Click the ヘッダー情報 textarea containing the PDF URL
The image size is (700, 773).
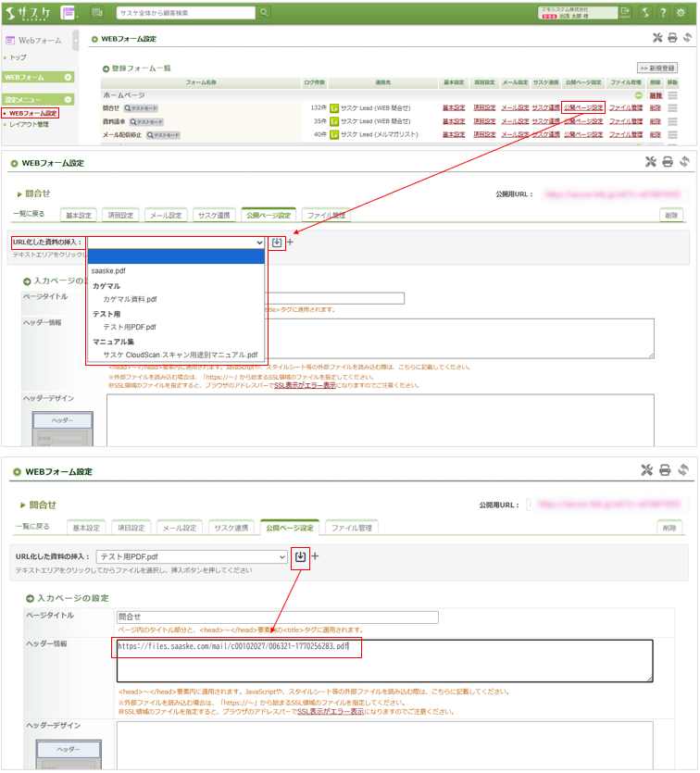tap(384, 660)
